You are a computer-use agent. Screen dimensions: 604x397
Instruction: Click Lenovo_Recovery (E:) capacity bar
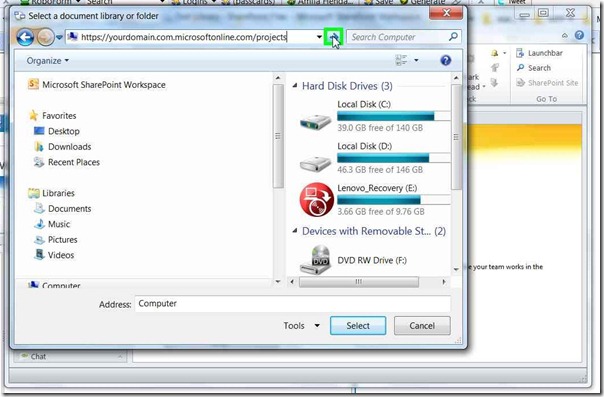(393, 200)
